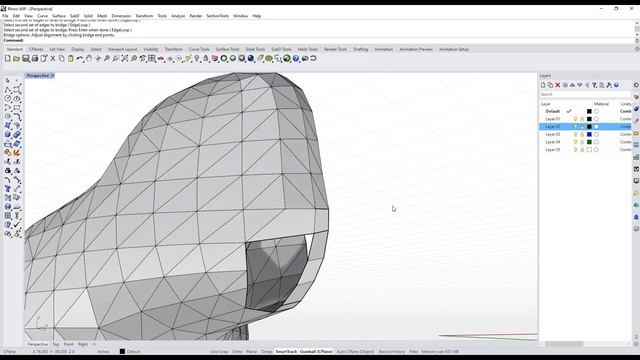The image size is (640, 360).
Task: Create a new layer in Layers panel
Action: coord(543,85)
